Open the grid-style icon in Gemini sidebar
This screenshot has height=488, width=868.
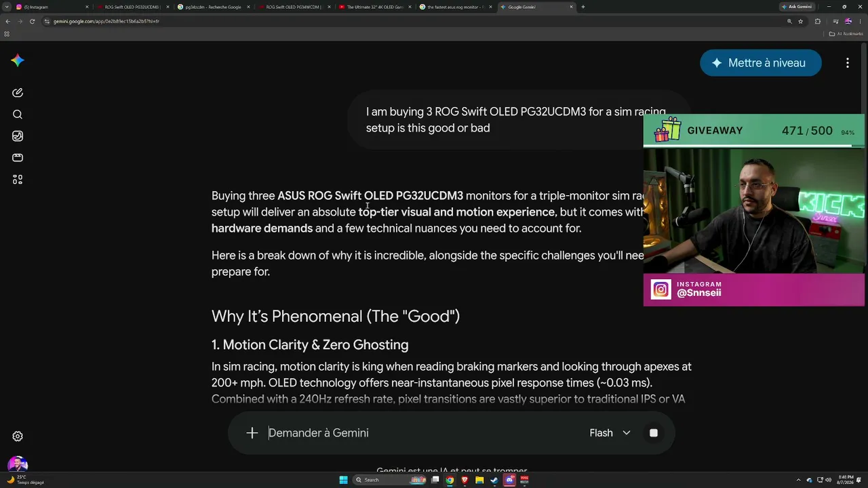18,180
